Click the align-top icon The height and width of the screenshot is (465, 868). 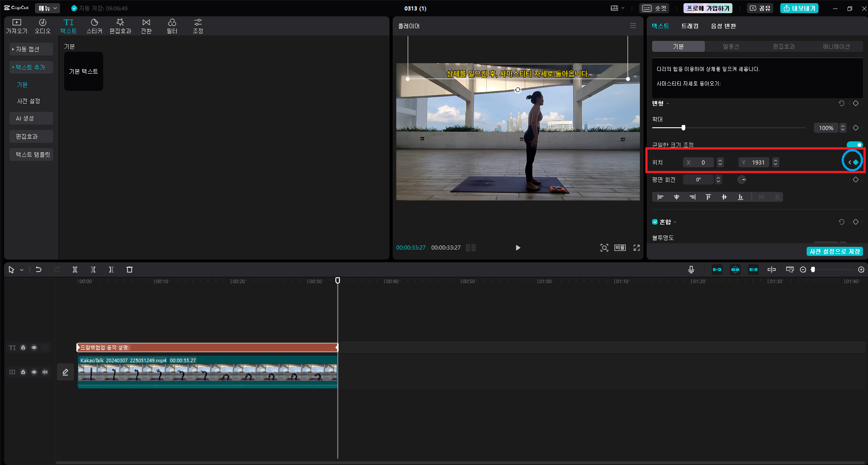click(x=708, y=197)
